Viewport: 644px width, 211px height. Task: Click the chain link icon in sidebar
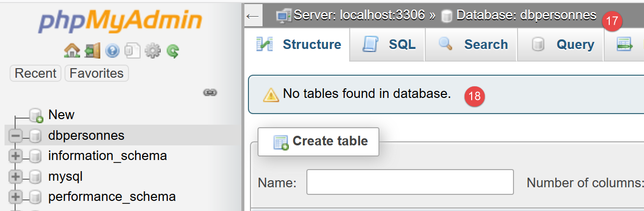click(210, 92)
